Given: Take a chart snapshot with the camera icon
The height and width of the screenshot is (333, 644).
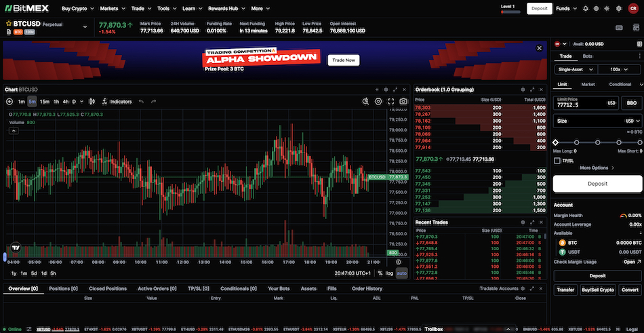Looking at the screenshot, I should 403,102.
